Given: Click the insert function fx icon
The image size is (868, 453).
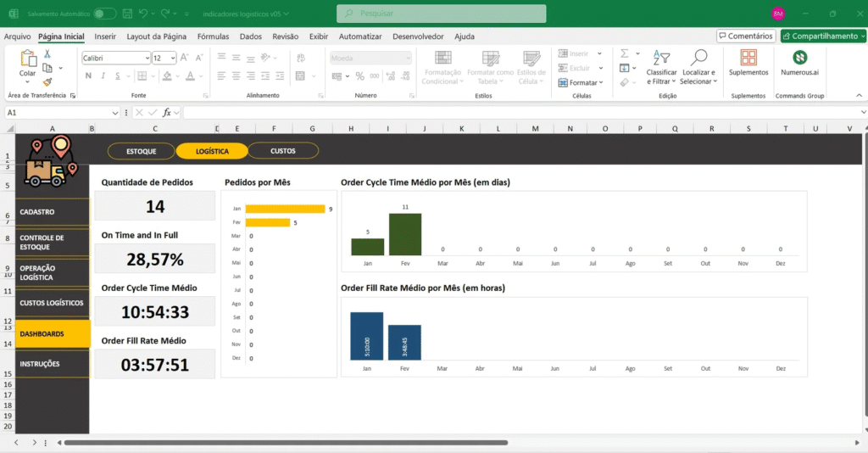Looking at the screenshot, I should pyautogui.click(x=167, y=112).
